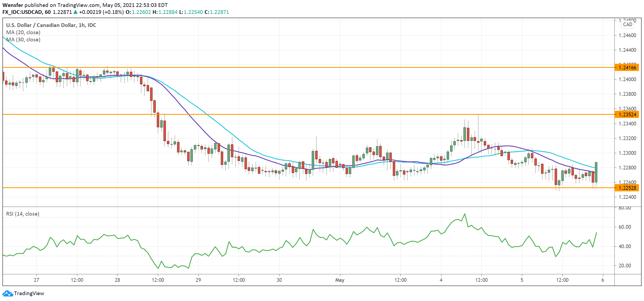This screenshot has height=301, width=644.
Task: Click the 1.23524 orange price label
Action: (627, 114)
